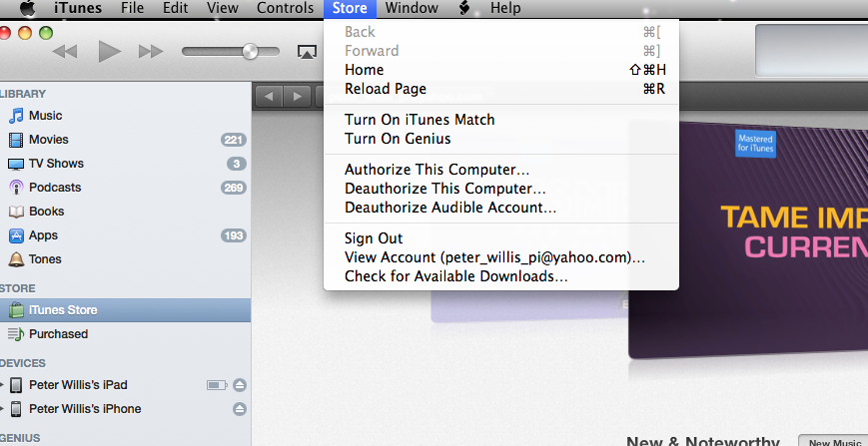Viewport: 868px width, 446px height.
Task: Expand Peter Willis's iPad device
Action: 2,385
